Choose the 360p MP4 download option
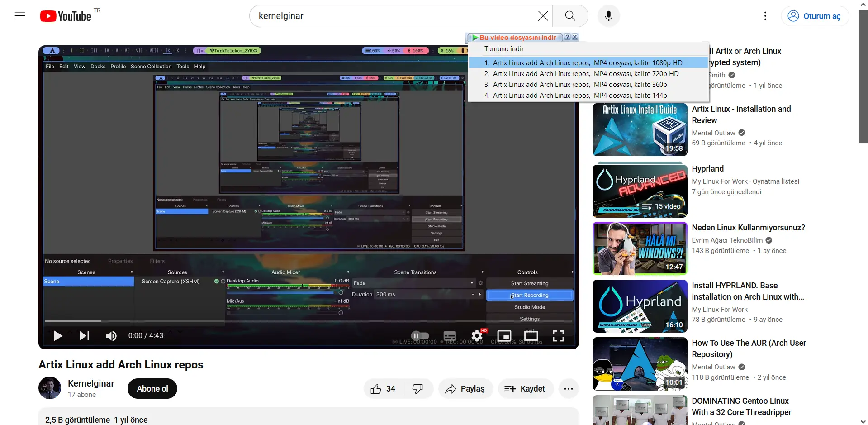The height and width of the screenshot is (425, 868). (x=588, y=85)
